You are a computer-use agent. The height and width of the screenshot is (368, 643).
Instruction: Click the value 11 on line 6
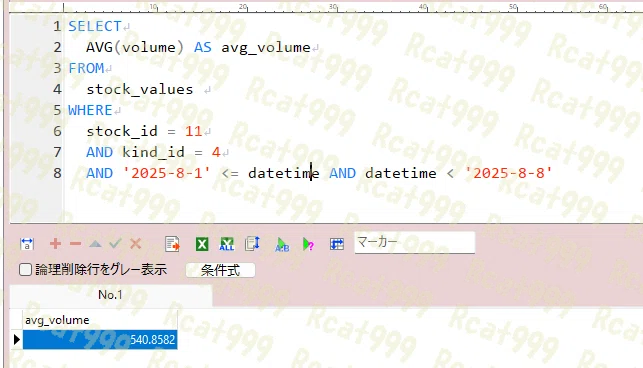click(x=193, y=131)
